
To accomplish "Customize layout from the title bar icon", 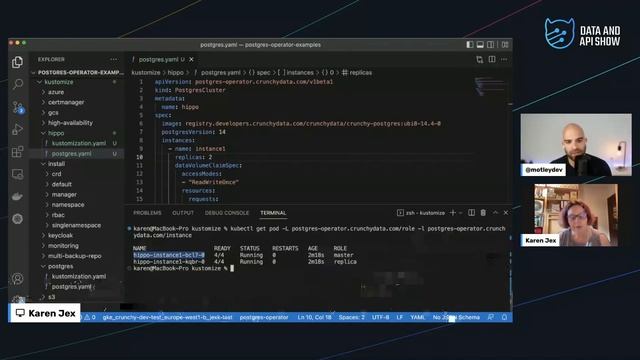I will [505, 44].
